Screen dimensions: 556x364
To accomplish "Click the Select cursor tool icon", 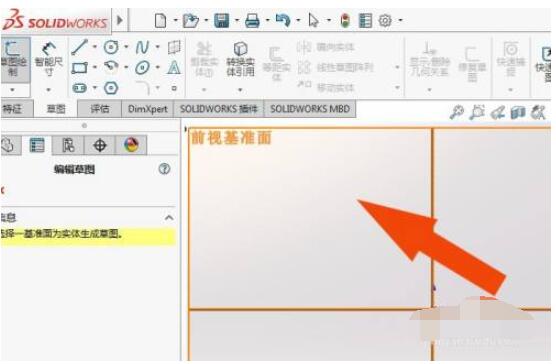I will pos(313,21).
